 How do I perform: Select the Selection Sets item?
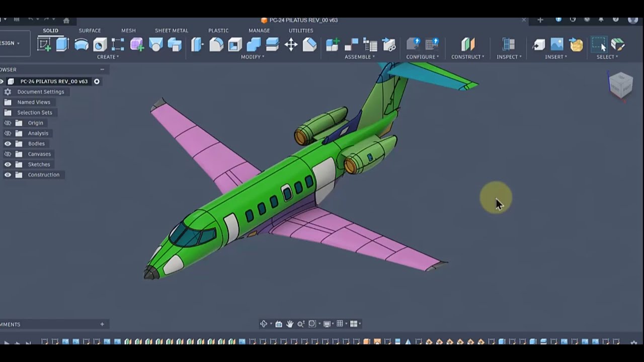coord(35,113)
